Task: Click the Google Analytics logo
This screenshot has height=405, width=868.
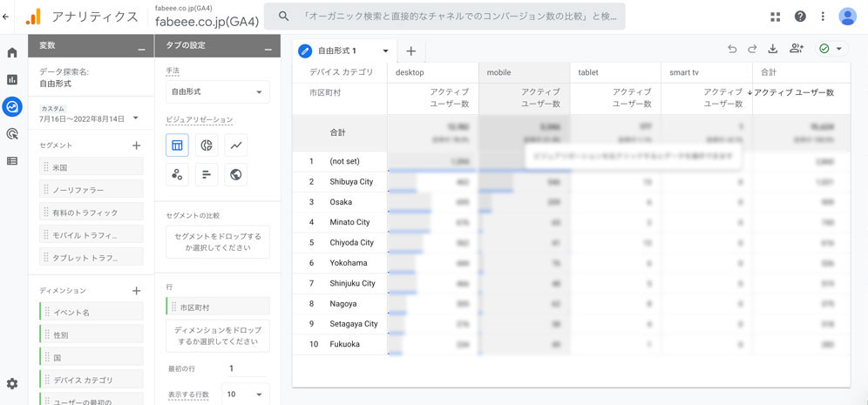Action: 32,17
